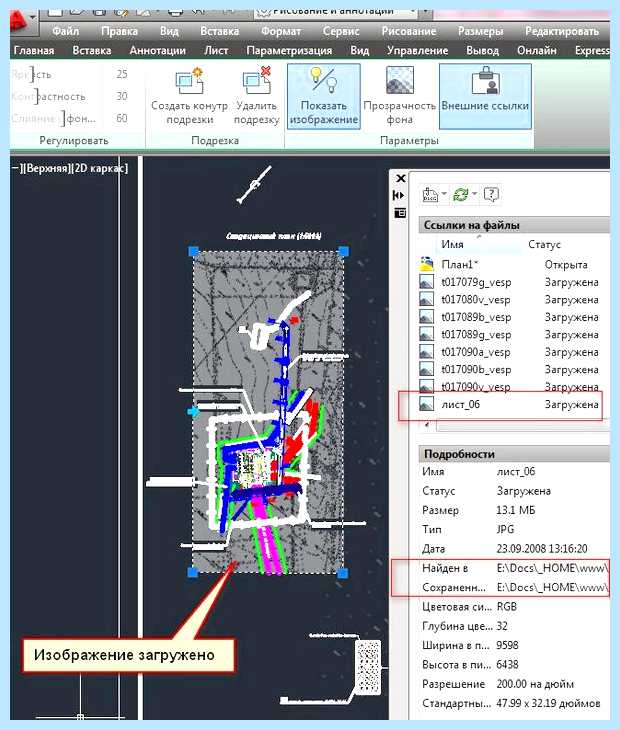The height and width of the screenshot is (730, 620).
Task: Expand the Регулировать panel title
Action: (74, 140)
